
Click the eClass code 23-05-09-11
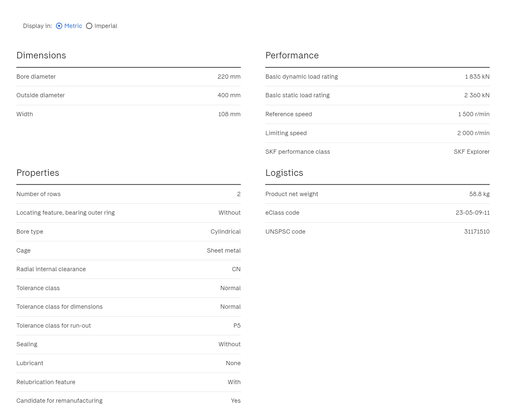pyautogui.click(x=472, y=213)
